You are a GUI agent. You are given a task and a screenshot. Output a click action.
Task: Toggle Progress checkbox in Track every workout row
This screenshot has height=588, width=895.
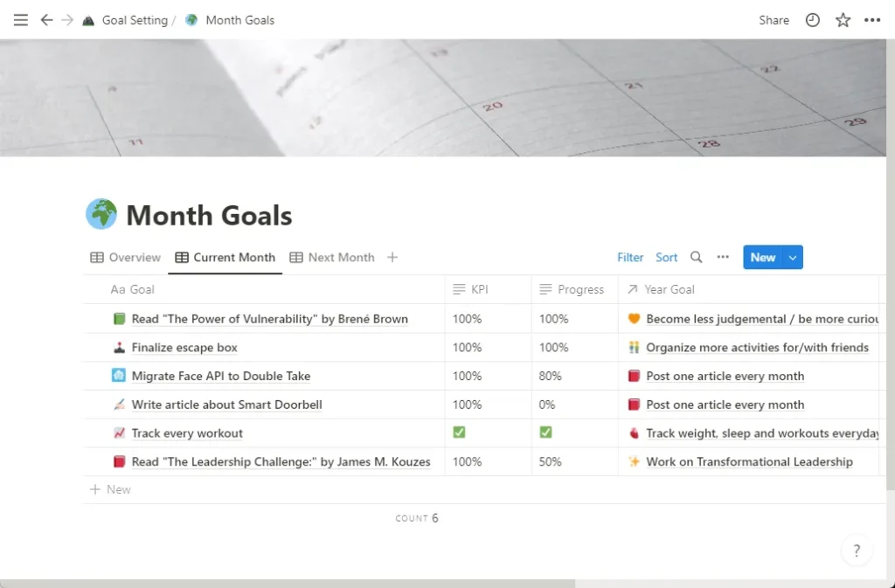click(545, 432)
